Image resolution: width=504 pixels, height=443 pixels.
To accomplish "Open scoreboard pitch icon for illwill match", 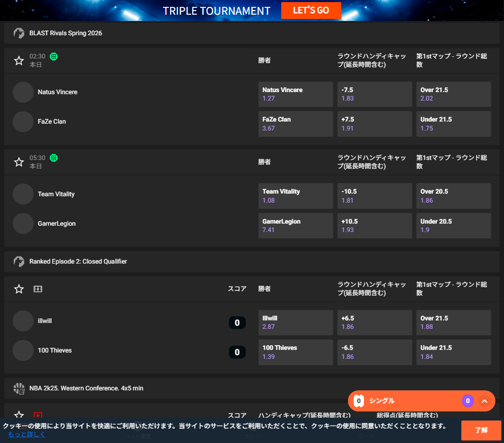I will tap(38, 289).
